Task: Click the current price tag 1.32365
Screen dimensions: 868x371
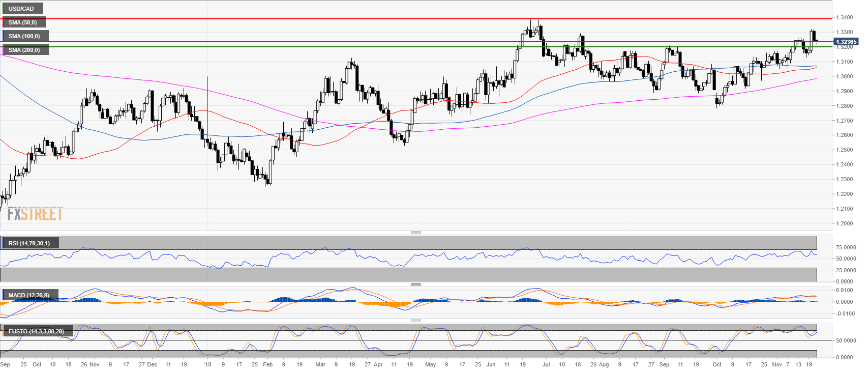Action: pos(846,42)
